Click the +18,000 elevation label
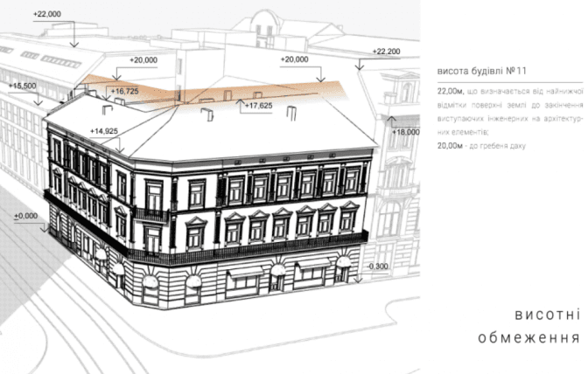Viewport: 588px width, 374px height. pos(405,131)
